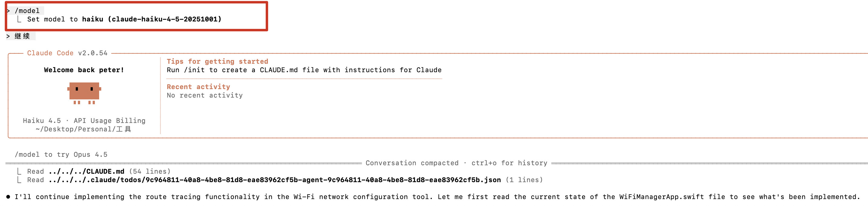The height and width of the screenshot is (206, 868).
Task: Open Tips for getting started heading
Action: (x=217, y=61)
